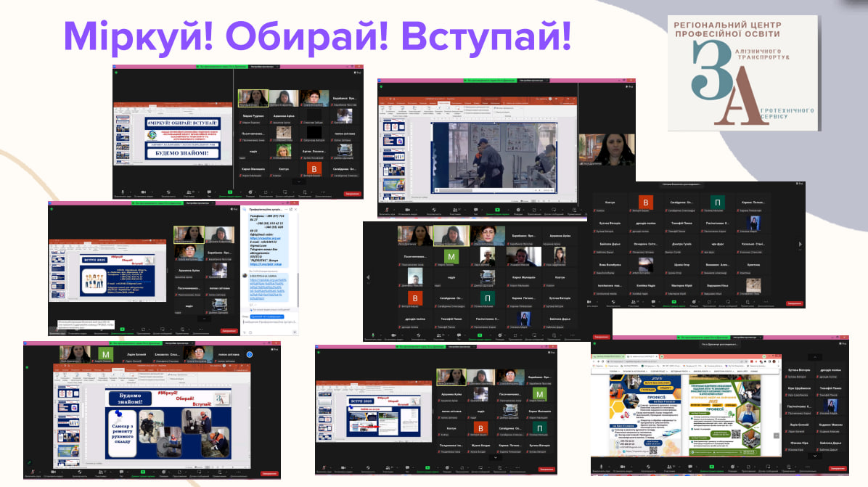Open Настройки просмотра dropdown in workshop video window
Screen dimensions: 868x487
pyautogui.click(x=533, y=81)
